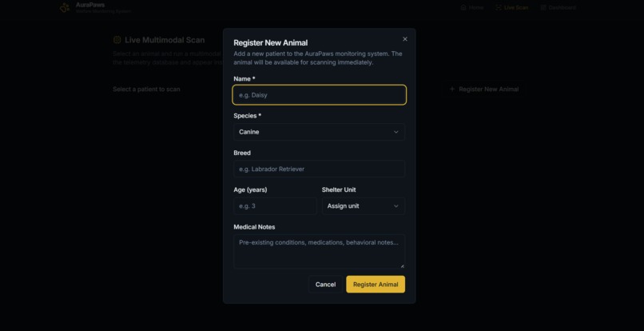Open the Dashboard nav item
Screen dimensions: 644x331
click(x=558, y=7)
